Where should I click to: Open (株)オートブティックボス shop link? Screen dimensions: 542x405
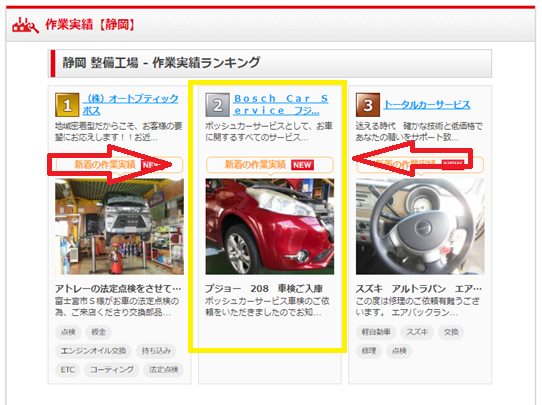130,104
